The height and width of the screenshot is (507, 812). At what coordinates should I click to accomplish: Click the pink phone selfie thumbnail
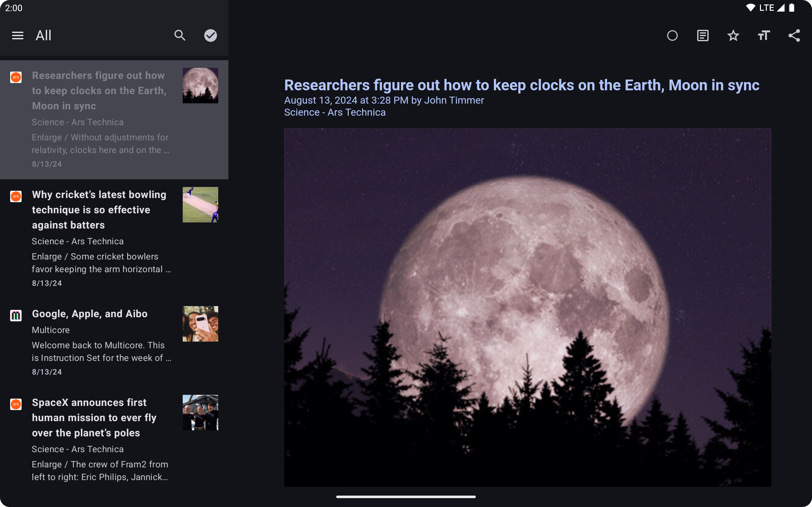(200, 324)
